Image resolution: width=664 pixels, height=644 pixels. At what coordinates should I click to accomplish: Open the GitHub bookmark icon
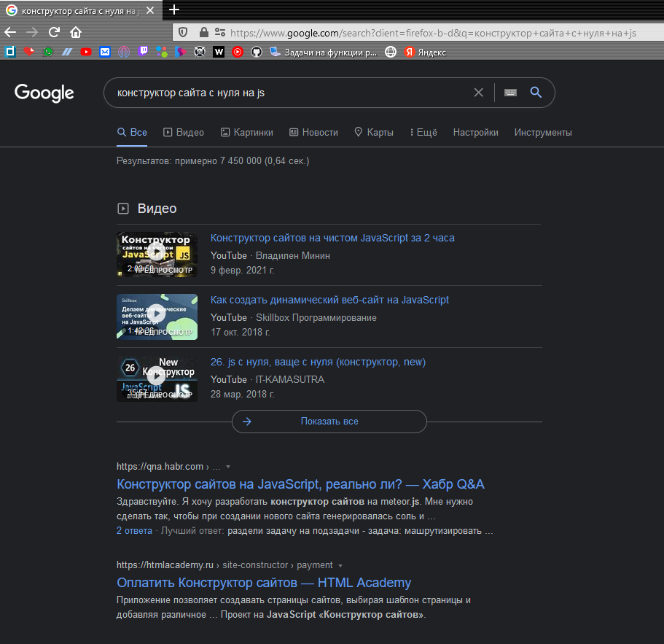(257, 52)
